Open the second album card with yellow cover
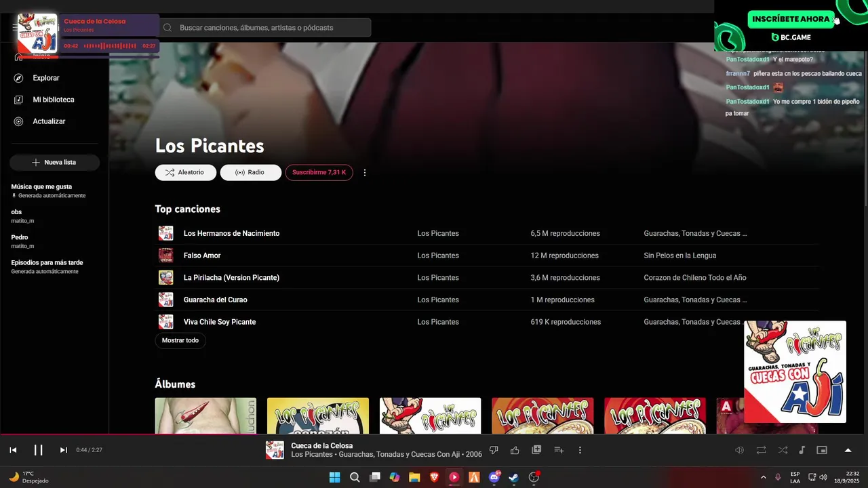Image resolution: width=868 pixels, height=488 pixels. point(318,415)
